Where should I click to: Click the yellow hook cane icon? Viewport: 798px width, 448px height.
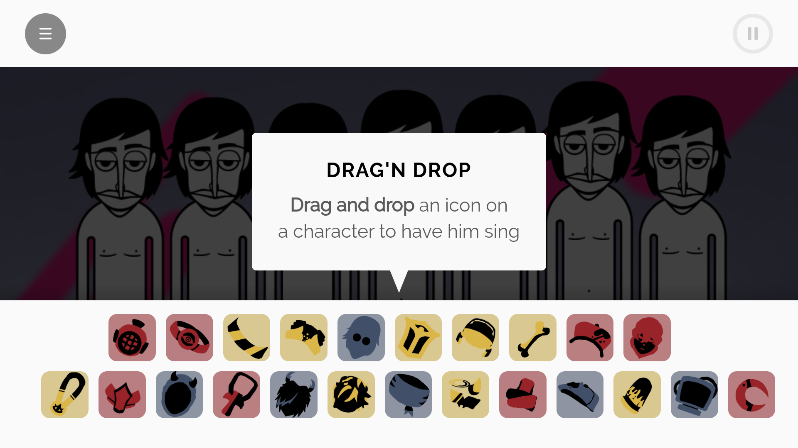pyautogui.click(x=65, y=395)
